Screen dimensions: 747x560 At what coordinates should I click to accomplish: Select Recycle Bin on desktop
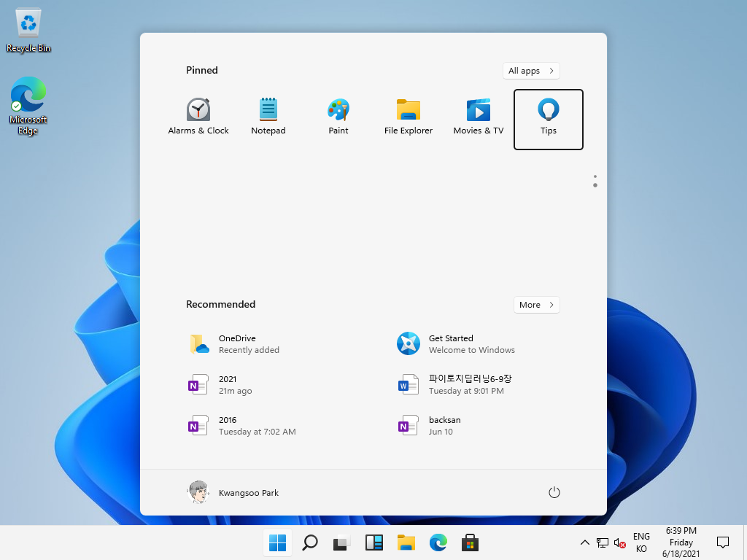click(28, 30)
